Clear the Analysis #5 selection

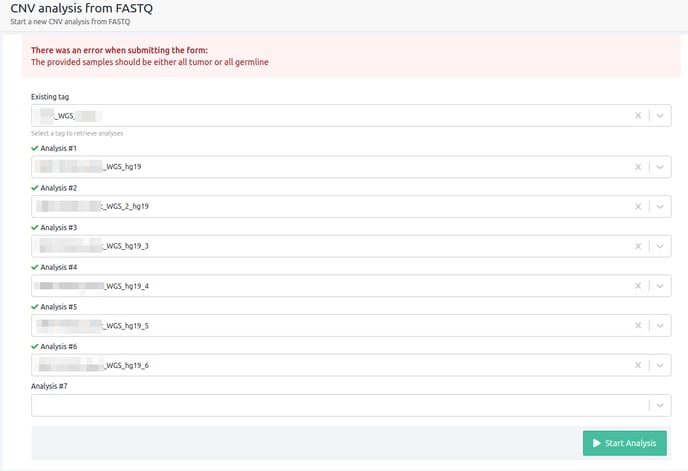coord(638,326)
